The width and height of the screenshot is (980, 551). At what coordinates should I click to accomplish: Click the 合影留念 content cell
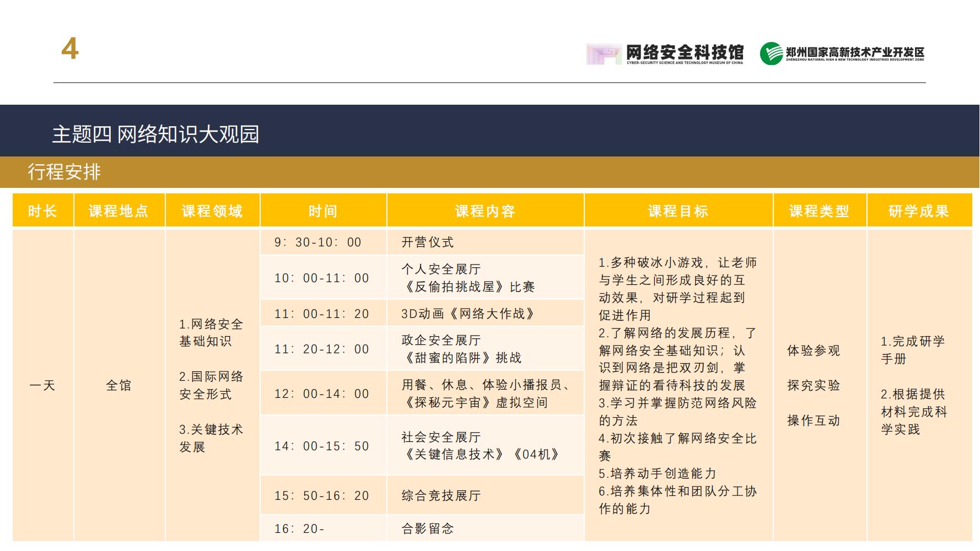coord(485,528)
